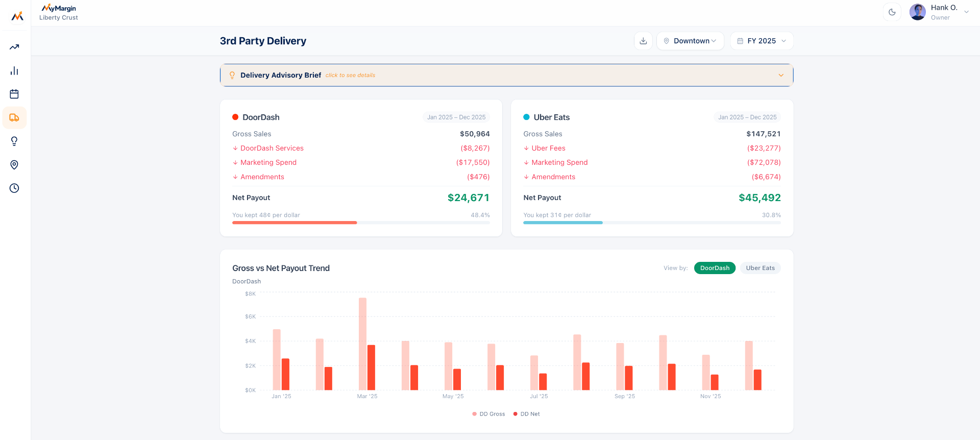The height and width of the screenshot is (440, 980).
Task: Click Uber Eats net payout $45,492
Action: [759, 198]
